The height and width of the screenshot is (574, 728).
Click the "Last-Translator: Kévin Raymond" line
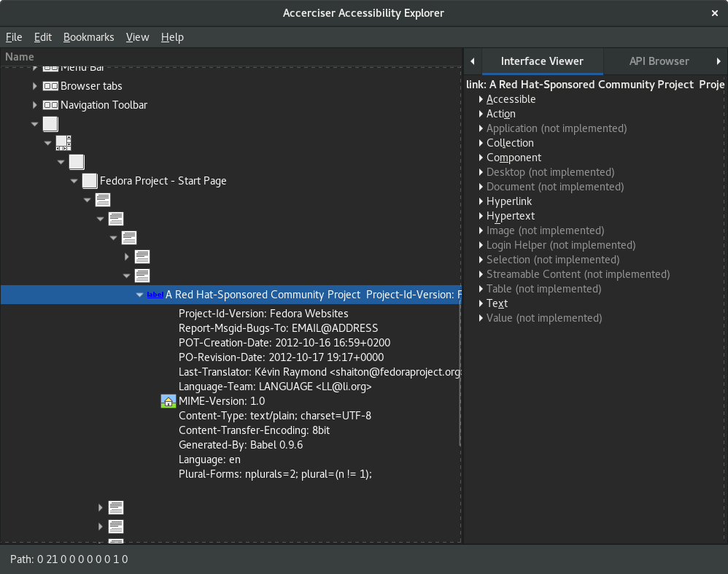pos(320,372)
